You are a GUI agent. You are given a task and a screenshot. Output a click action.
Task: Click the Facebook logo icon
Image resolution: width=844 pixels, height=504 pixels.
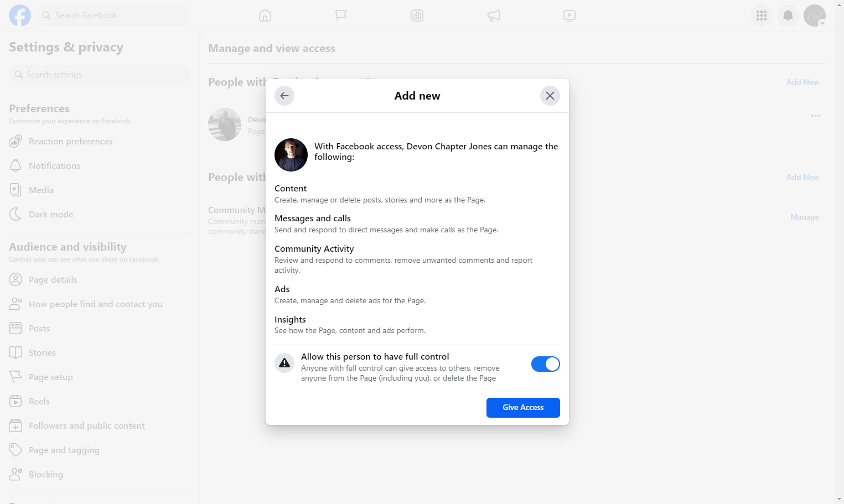point(20,15)
